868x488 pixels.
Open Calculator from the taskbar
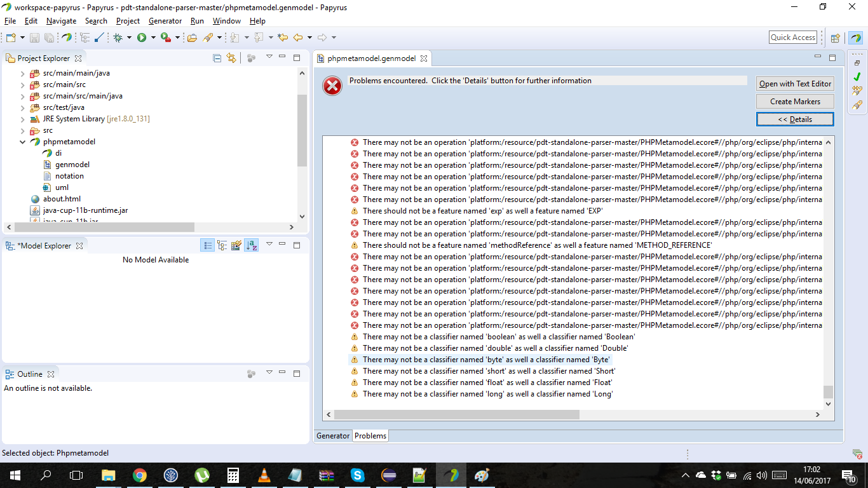pyautogui.click(x=233, y=475)
